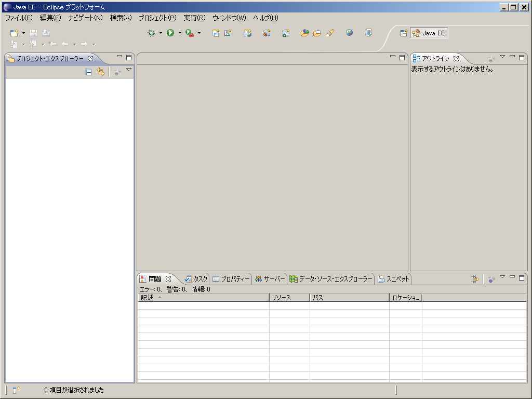The height and width of the screenshot is (399, 532).
Task: Switch to the データ・ソース・エクスプローラー tab
Action: coord(331,279)
